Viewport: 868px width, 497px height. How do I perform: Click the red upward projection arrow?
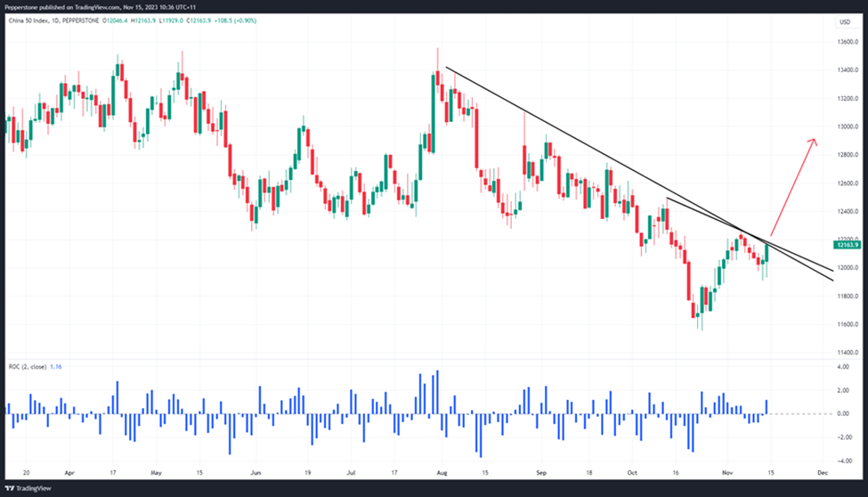point(792,184)
